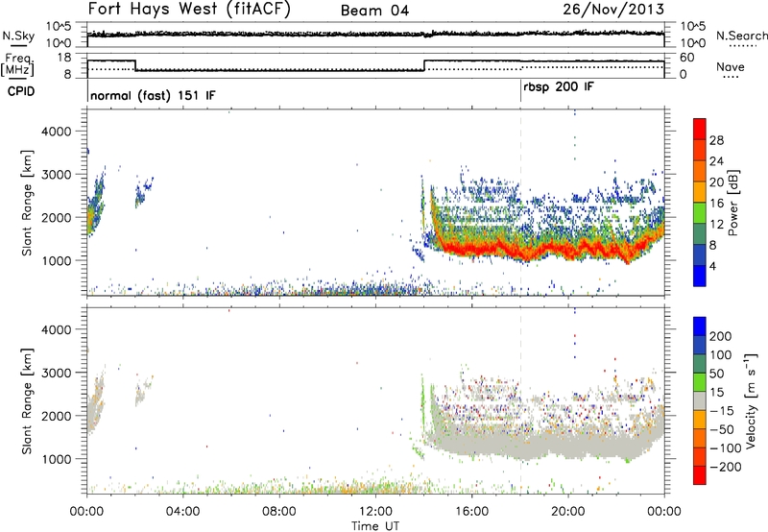768x532 pixels.
Task: Click the 'Nave' legend label
Action: [731, 66]
